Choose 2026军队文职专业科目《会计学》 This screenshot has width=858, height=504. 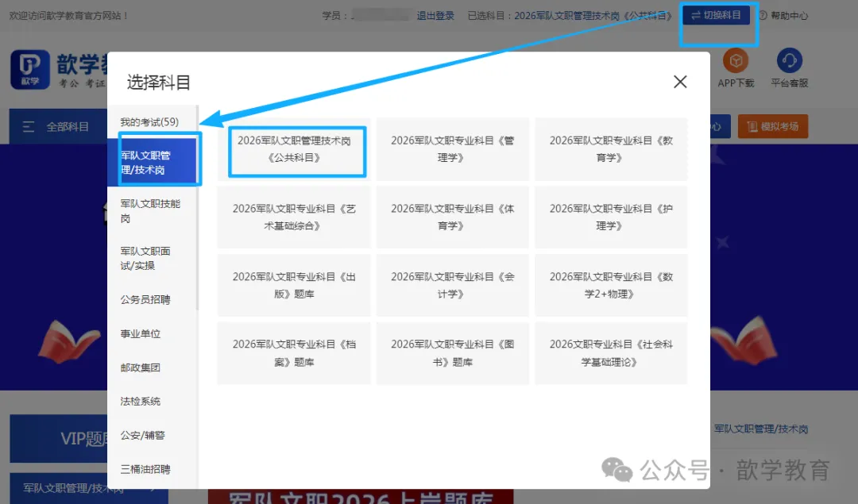(452, 285)
